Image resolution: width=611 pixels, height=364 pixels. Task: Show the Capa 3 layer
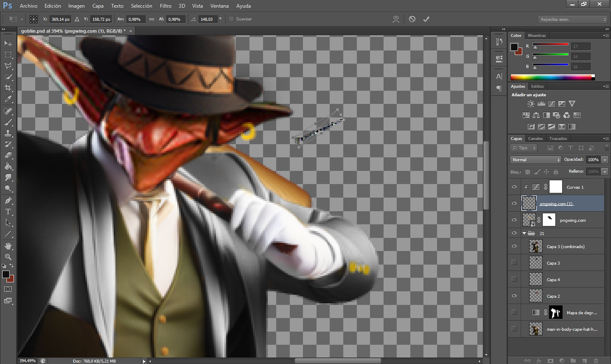click(514, 263)
